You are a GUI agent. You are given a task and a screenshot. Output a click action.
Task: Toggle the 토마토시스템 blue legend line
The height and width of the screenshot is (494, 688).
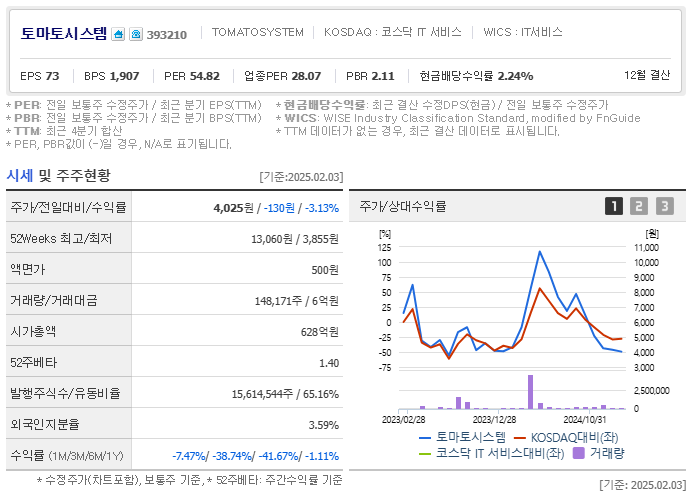[462, 437]
